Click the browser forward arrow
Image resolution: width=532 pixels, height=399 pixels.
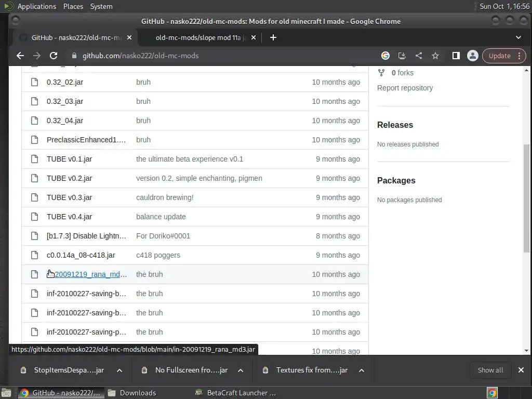click(37, 56)
